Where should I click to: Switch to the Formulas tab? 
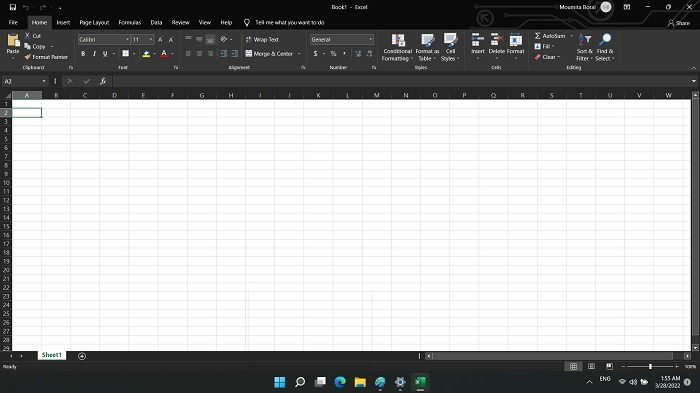coord(129,22)
